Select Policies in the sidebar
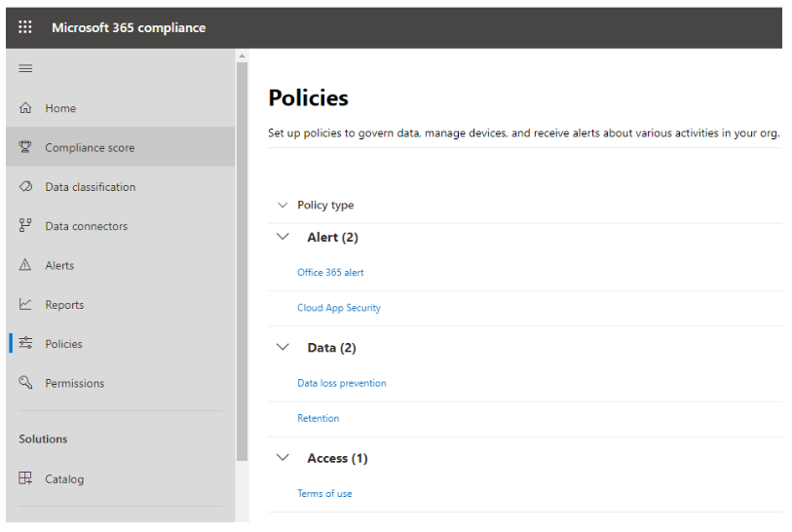Image resolution: width=792 pixels, height=532 pixels. 121,344
